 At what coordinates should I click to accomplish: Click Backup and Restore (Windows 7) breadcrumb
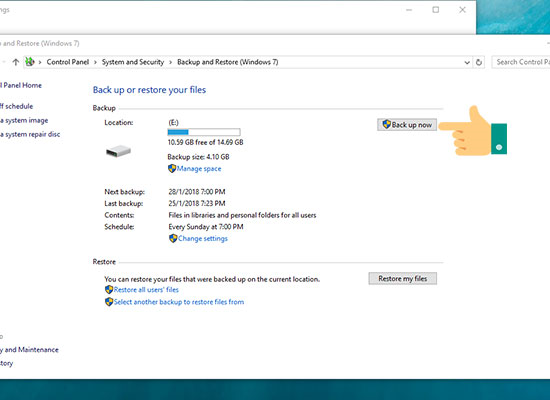coord(228,62)
